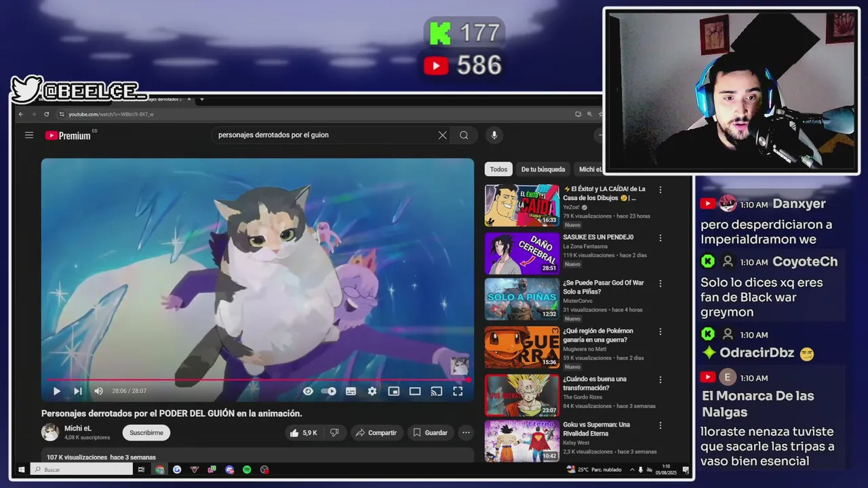Image resolution: width=868 pixels, height=488 pixels.
Task: Toggle the autoplay switch in the player
Action: [x=329, y=391]
